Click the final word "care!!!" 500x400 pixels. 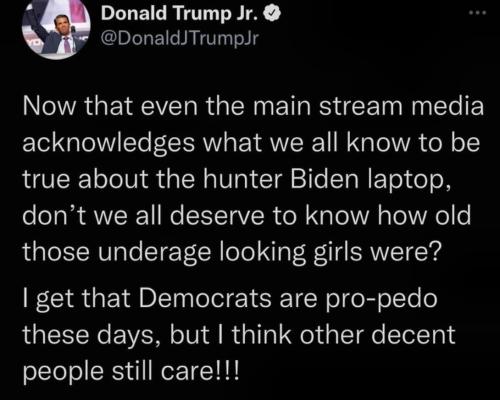[x=200, y=371]
